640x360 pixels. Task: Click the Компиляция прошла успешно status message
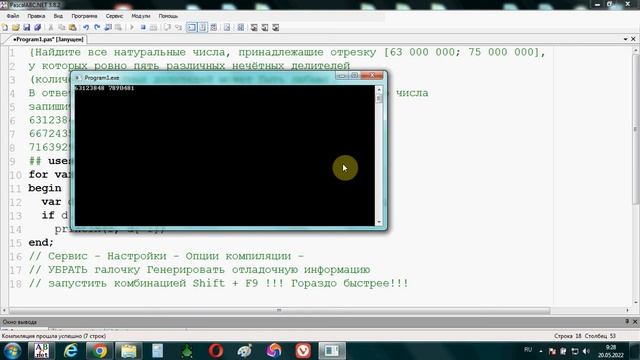pyautogui.click(x=53, y=336)
